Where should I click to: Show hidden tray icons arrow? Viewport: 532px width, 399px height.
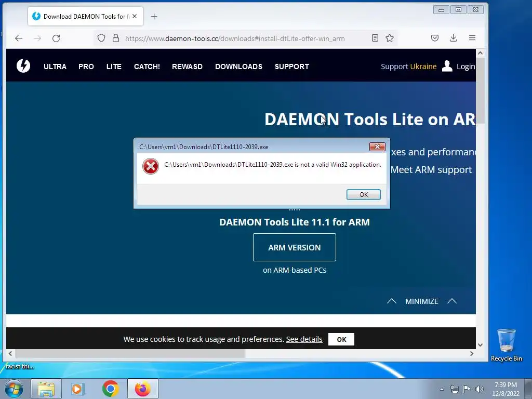click(x=442, y=389)
